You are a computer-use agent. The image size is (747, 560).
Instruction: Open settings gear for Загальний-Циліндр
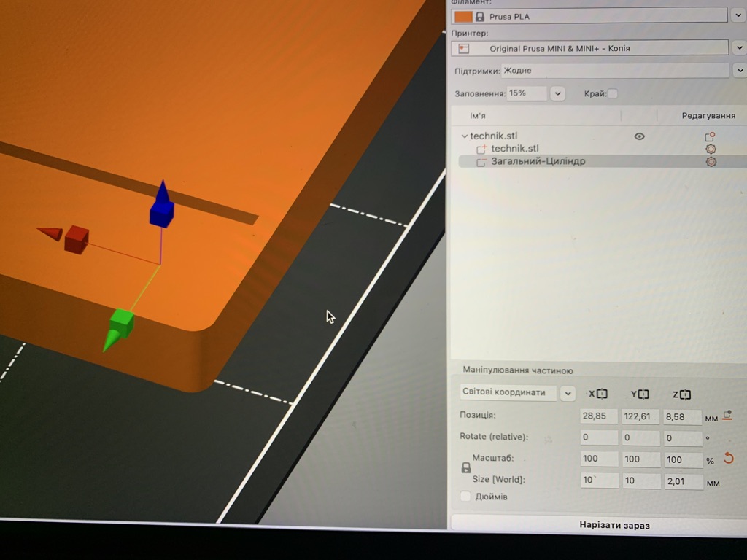pos(711,162)
